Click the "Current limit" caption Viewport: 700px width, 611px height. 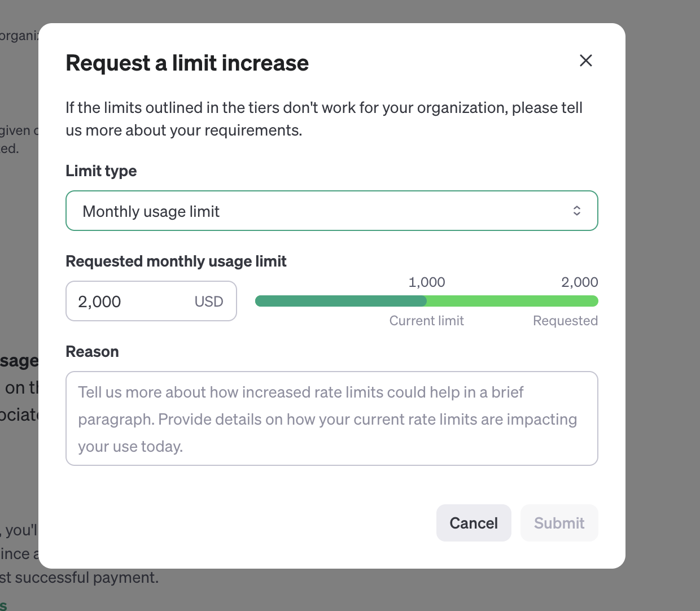pos(427,321)
